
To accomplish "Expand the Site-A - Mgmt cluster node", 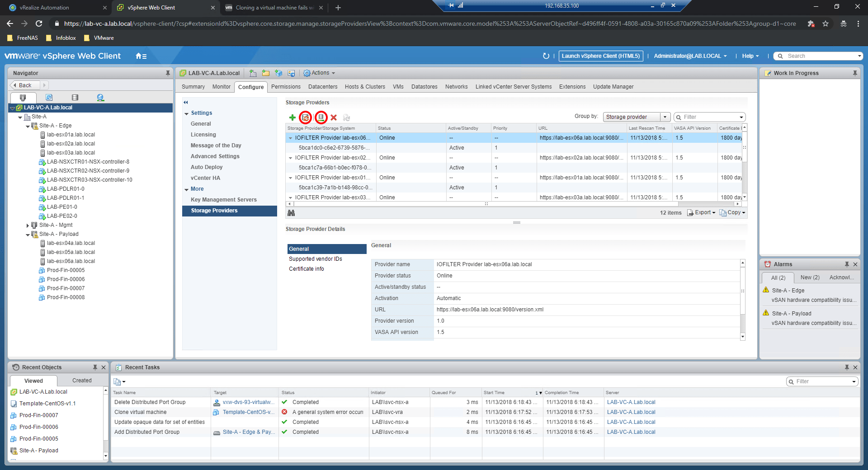I will [28, 225].
